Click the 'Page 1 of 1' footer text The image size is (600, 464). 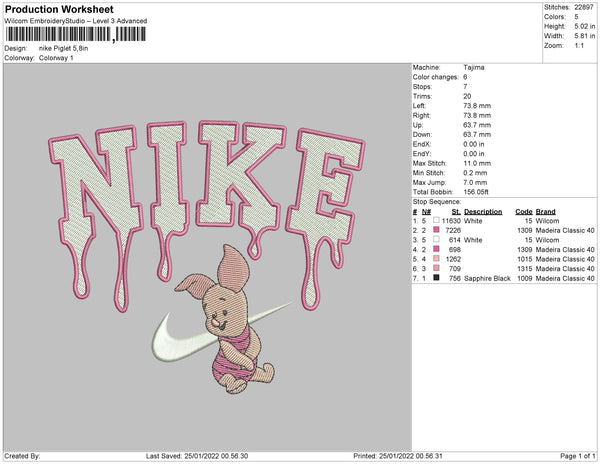(578, 456)
